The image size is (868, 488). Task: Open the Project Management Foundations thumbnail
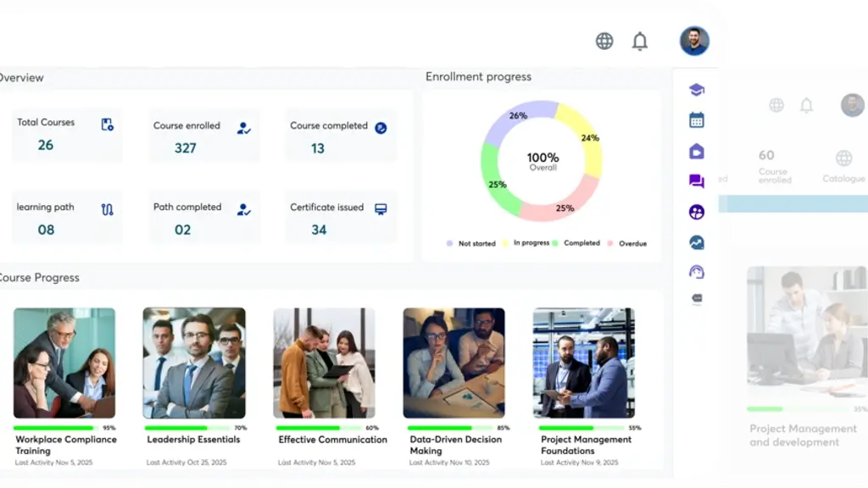584,363
